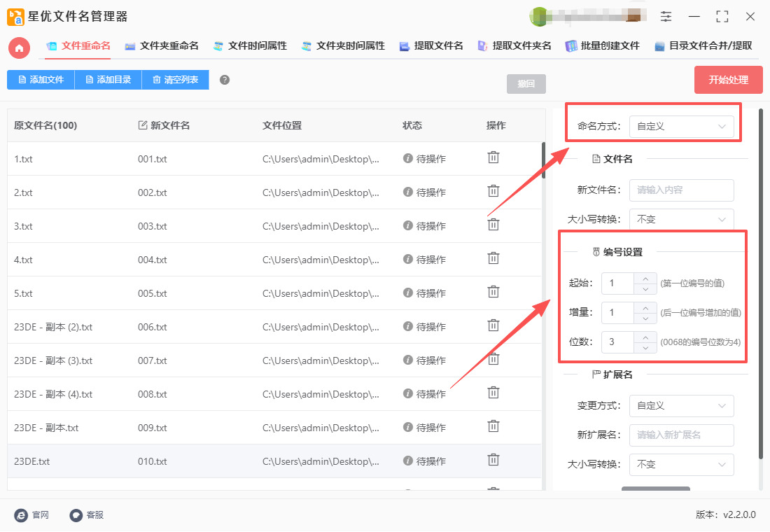Switch to the 文件夹重命名 tab
The image size is (770, 532).
coord(162,46)
